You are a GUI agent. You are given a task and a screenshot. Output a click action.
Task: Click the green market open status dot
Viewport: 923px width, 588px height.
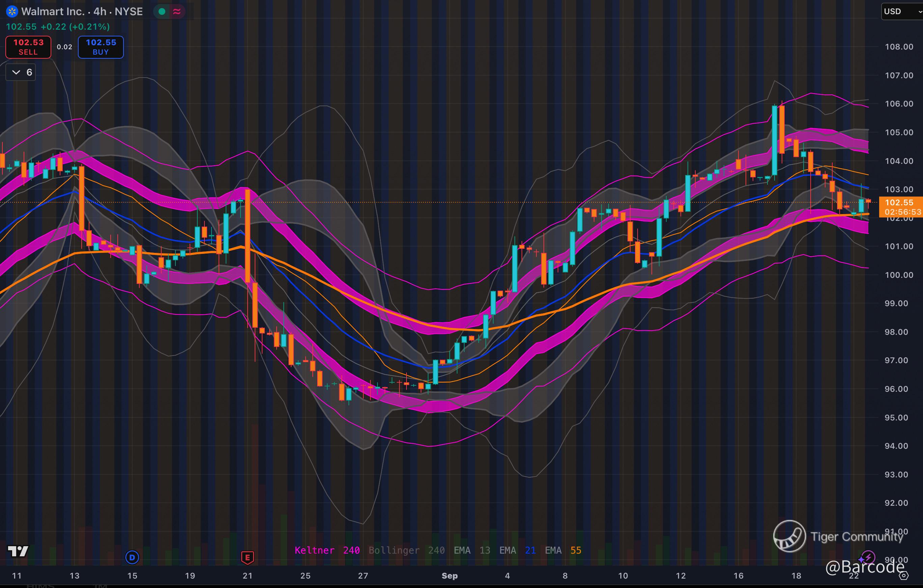coord(162,11)
